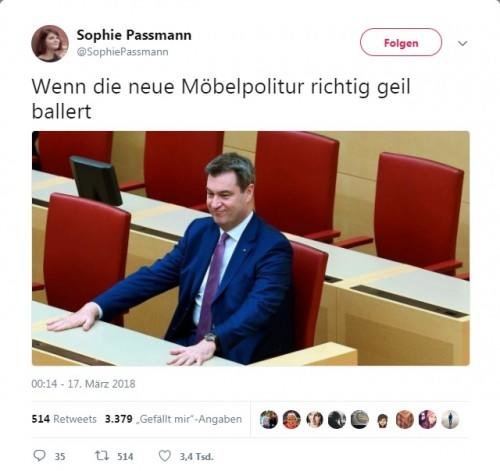This screenshot has height=471, width=500.
Task: Open the attached photo in tweet
Action: pos(251,248)
